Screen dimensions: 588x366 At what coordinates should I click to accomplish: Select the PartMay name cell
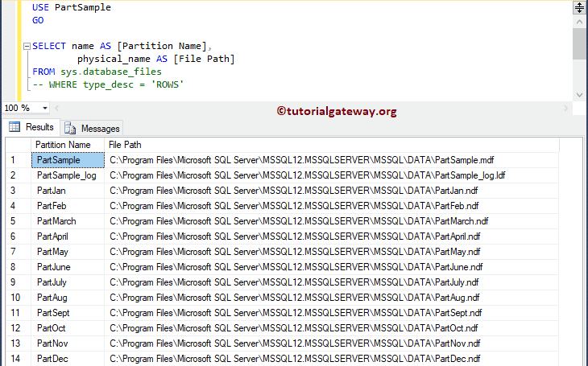[68, 252]
